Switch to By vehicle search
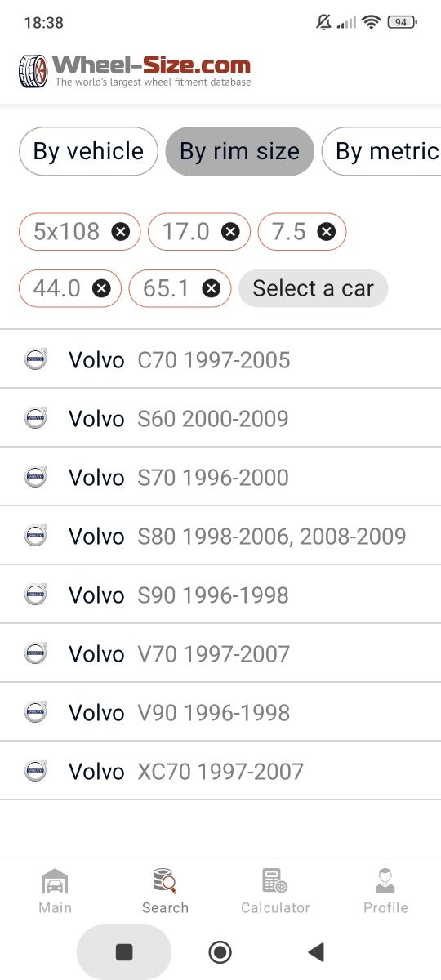441x980 pixels. point(88,151)
